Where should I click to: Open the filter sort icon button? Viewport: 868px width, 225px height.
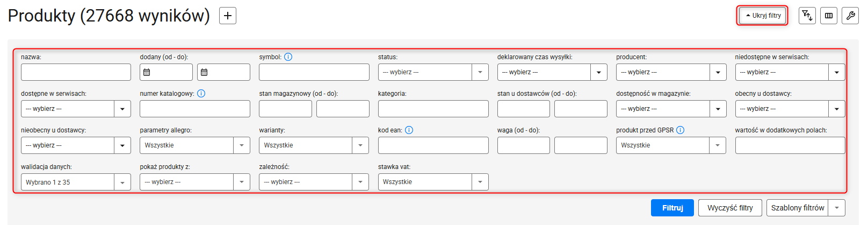(807, 16)
